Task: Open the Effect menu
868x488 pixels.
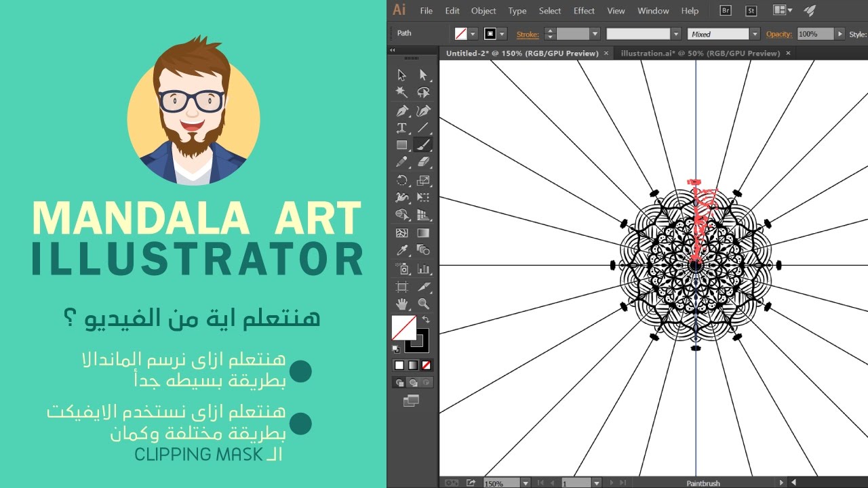Action: coord(584,11)
